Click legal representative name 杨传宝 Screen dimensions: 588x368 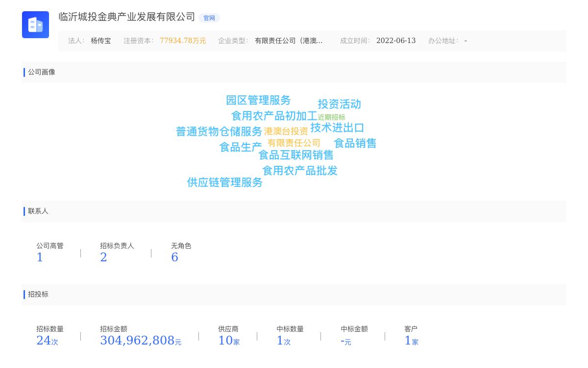(x=100, y=41)
